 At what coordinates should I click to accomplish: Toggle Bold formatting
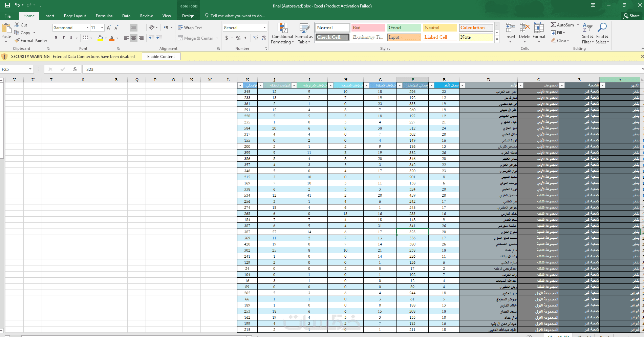point(56,38)
